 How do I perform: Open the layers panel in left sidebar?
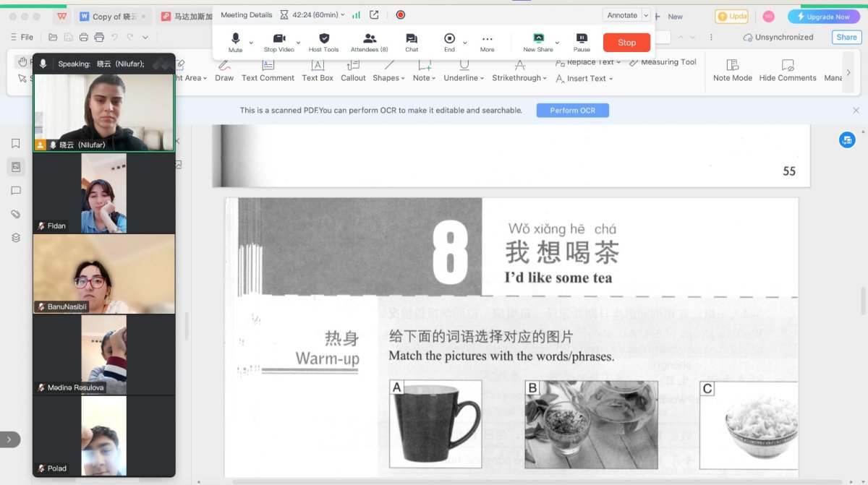pos(16,238)
